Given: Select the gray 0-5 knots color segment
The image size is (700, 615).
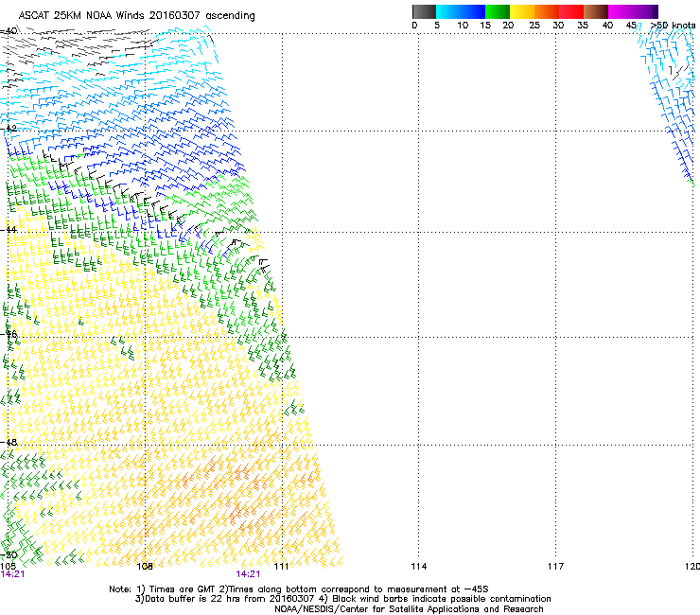Looking at the screenshot, I should coord(424,11).
